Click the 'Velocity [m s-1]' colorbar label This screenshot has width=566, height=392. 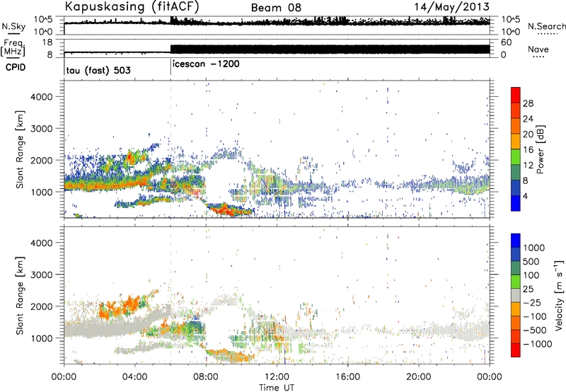[x=559, y=295]
